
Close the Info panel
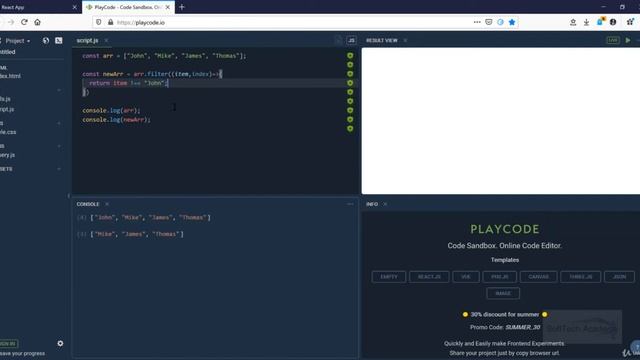tap(385, 204)
